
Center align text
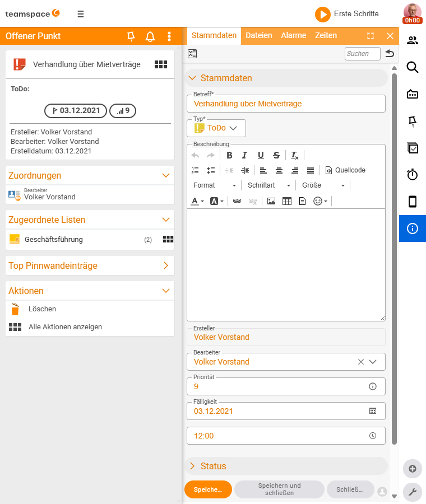point(279,170)
